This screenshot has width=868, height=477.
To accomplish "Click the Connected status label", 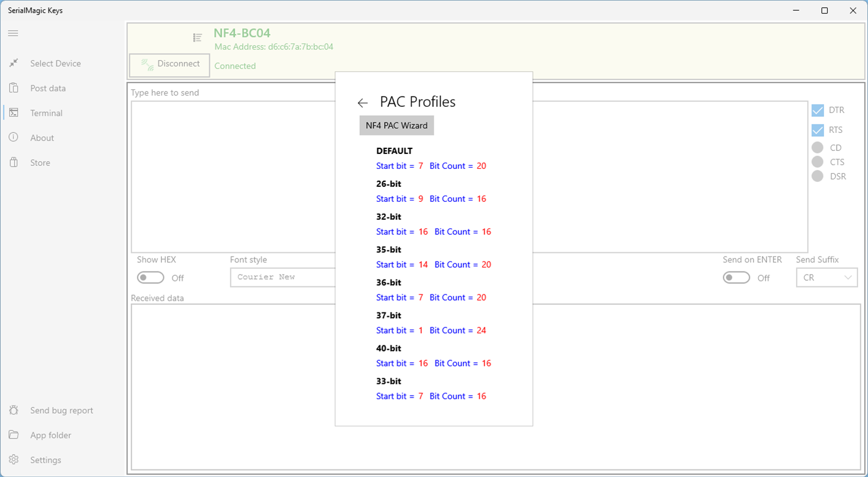I will pyautogui.click(x=235, y=66).
